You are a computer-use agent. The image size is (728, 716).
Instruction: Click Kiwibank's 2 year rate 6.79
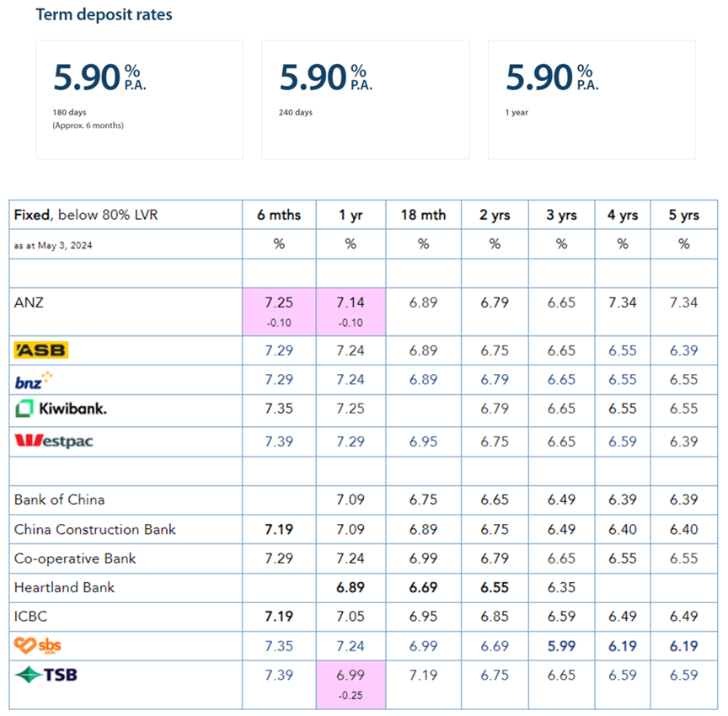[495, 409]
